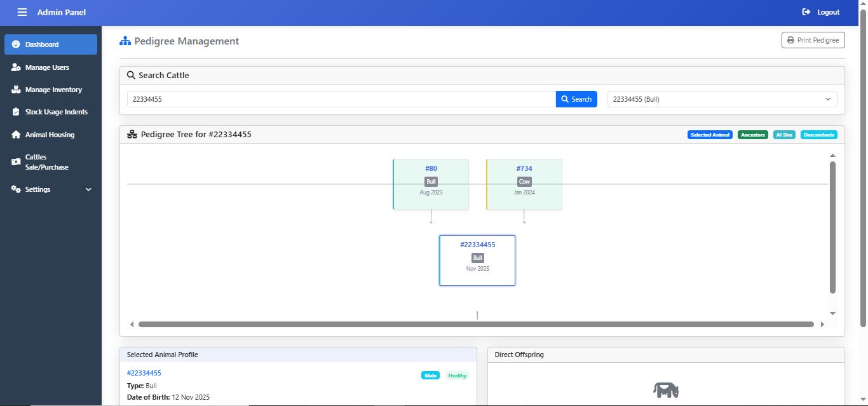Click the Dashboard gauge icon
The width and height of the screenshot is (868, 406).
[16, 44]
